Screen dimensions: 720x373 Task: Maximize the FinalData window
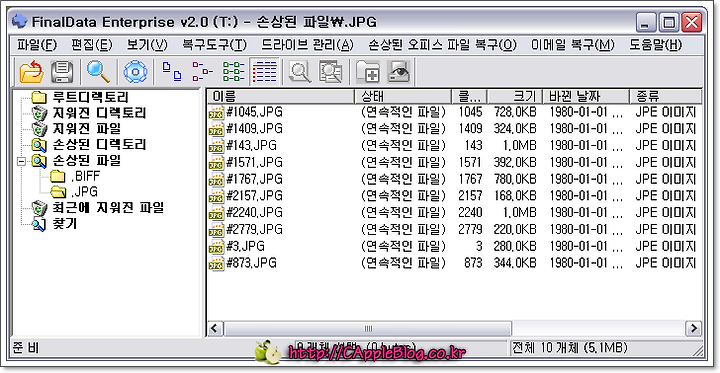[x=669, y=22]
